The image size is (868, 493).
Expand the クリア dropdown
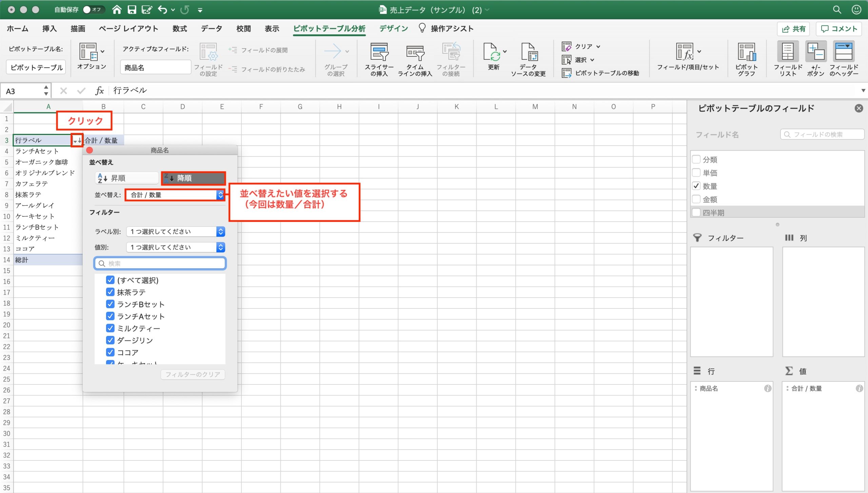pos(598,46)
